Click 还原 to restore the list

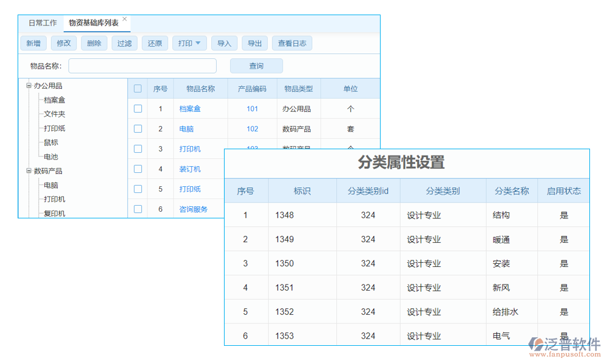pos(154,43)
